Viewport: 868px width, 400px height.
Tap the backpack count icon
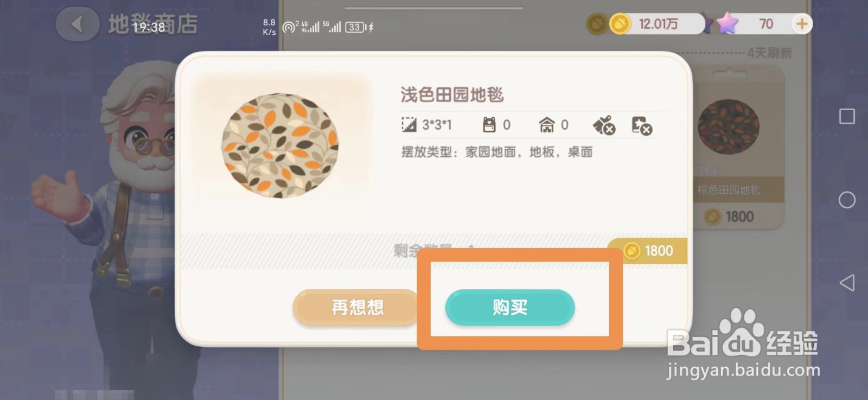point(489,125)
